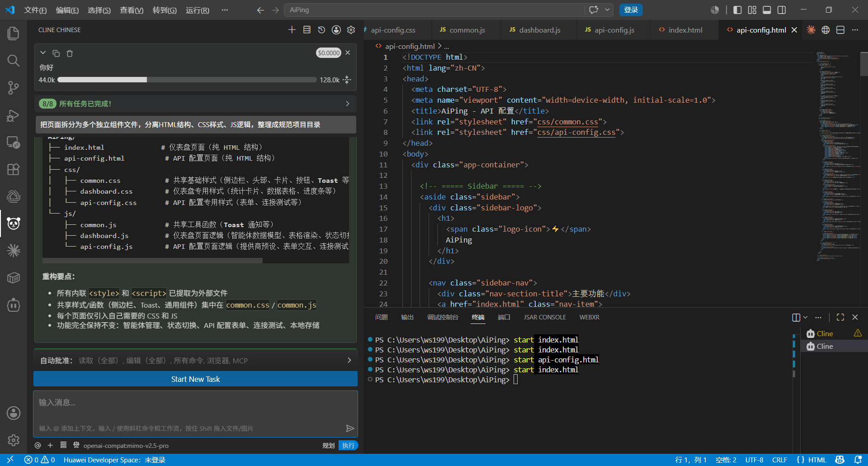Viewport: 868px width, 466px height.
Task: Condense context with icon beside 128.0k
Action: [x=347, y=80]
